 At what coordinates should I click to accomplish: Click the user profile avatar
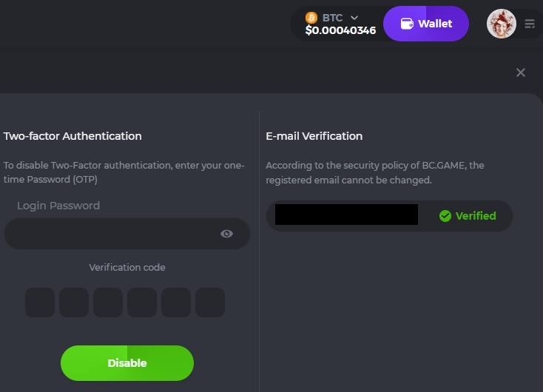pyautogui.click(x=501, y=24)
